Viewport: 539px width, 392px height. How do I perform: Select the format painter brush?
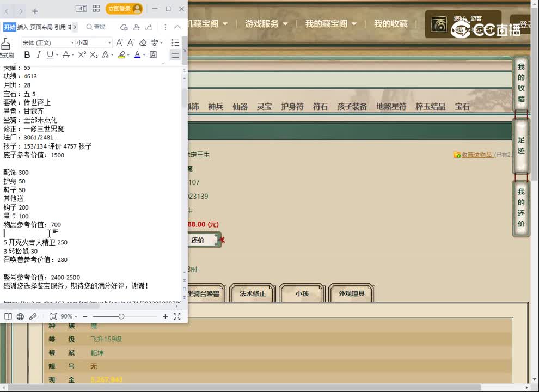coord(6,45)
